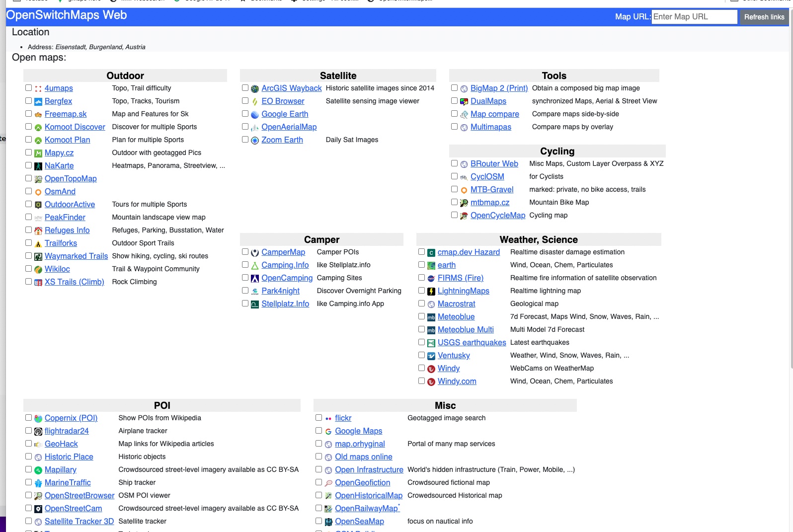Click the DualMaps icon
The image size is (793, 532).
click(x=464, y=102)
